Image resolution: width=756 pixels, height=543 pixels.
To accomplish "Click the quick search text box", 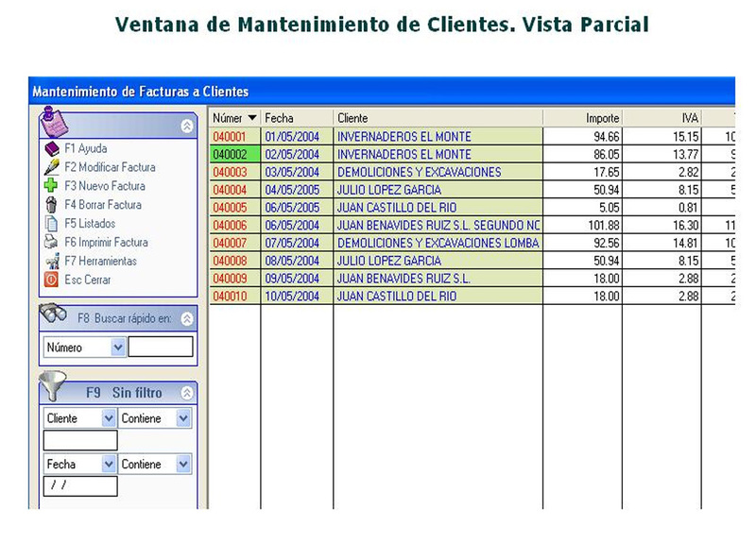I will tap(161, 347).
